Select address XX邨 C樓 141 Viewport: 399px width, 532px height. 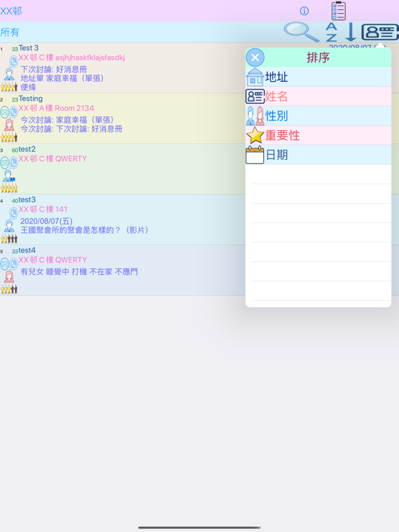click(43, 209)
